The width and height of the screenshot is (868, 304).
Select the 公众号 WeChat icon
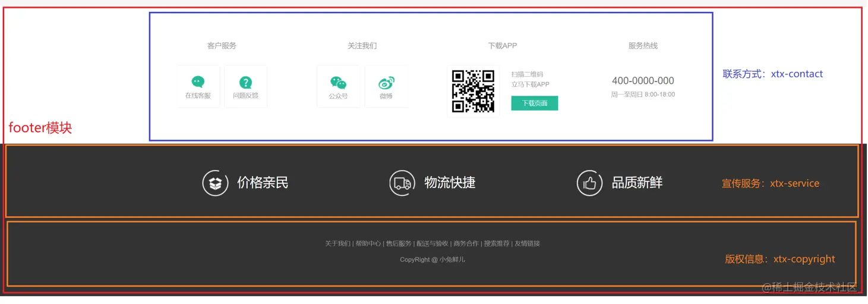338,83
